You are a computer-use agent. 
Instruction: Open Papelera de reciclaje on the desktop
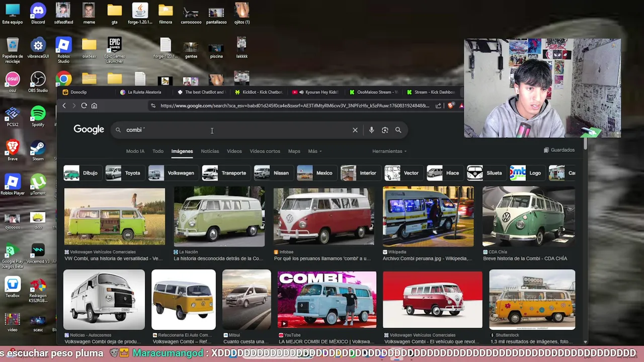tap(13, 50)
